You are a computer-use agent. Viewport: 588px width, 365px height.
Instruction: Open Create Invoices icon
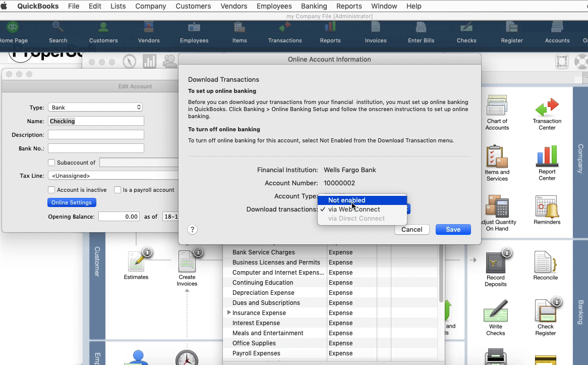pyautogui.click(x=187, y=268)
